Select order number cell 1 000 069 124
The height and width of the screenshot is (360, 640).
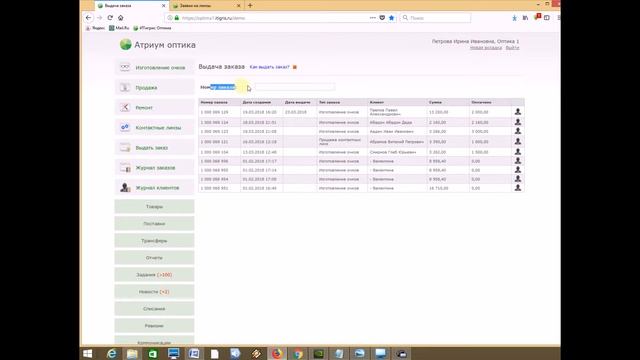220,122
